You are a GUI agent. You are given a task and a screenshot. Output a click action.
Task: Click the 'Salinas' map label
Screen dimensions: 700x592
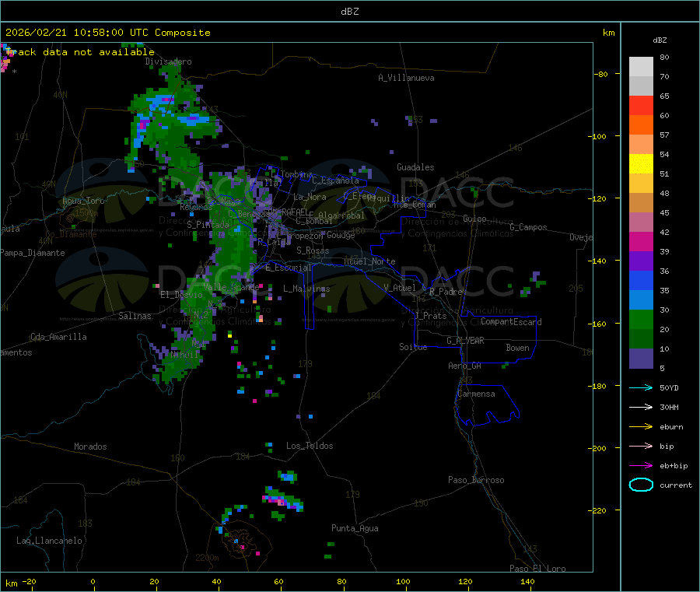click(135, 316)
